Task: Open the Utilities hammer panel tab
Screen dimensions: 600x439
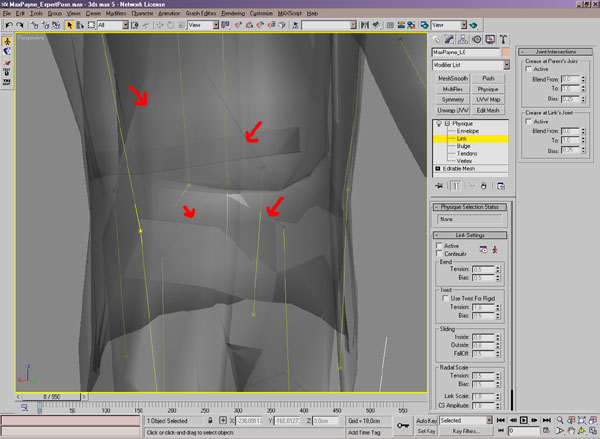Action: [504, 39]
